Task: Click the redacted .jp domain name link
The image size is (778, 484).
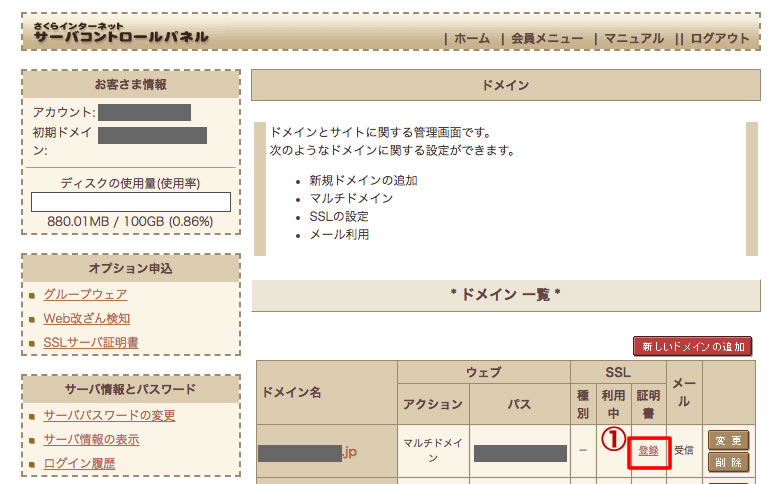Action: 307,452
